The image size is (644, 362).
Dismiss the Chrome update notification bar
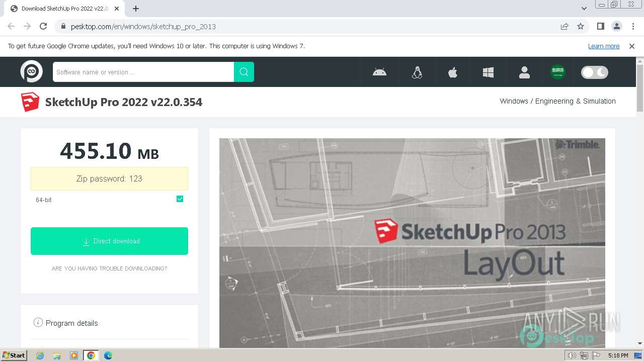point(632,46)
